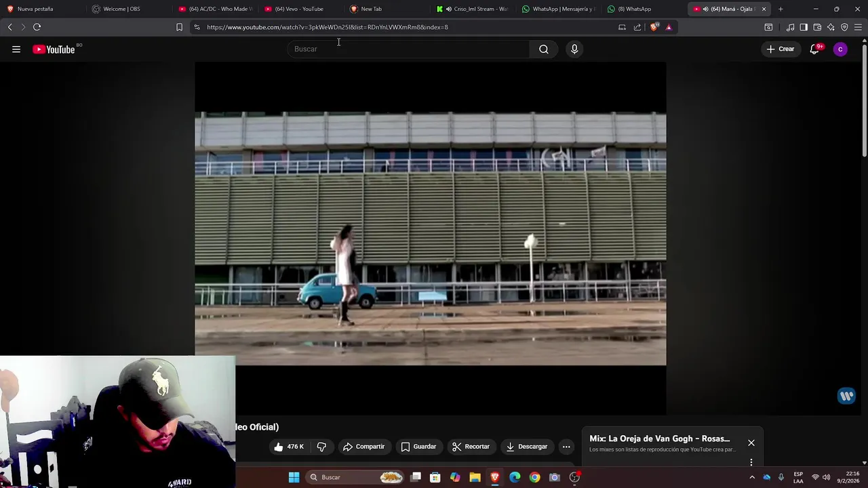The width and height of the screenshot is (868, 488).
Task: Open Task View on the taskbar
Action: (416, 477)
